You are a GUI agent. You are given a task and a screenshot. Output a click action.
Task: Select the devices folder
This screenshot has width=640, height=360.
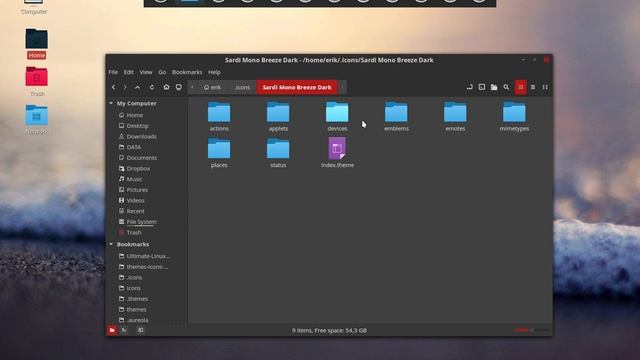[337, 116]
